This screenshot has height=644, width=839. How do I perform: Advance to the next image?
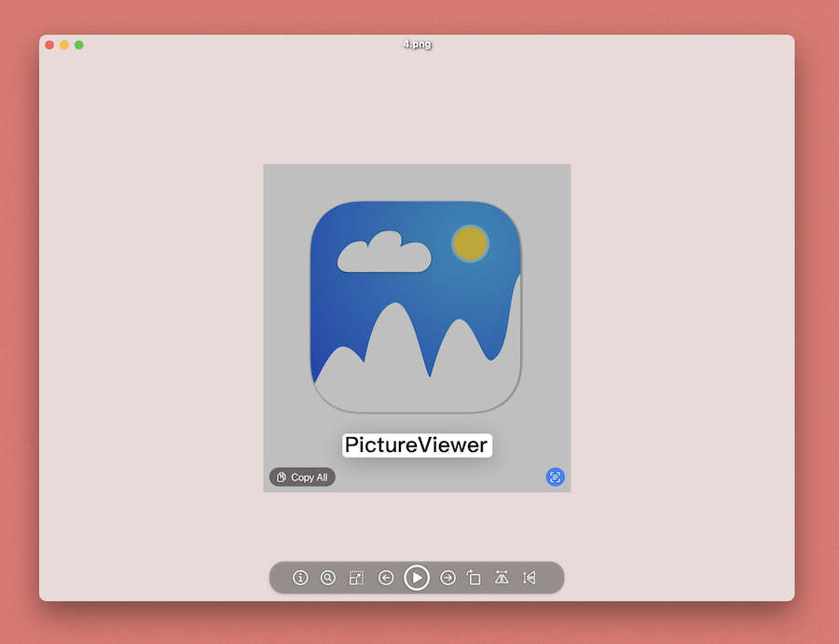[447, 578]
